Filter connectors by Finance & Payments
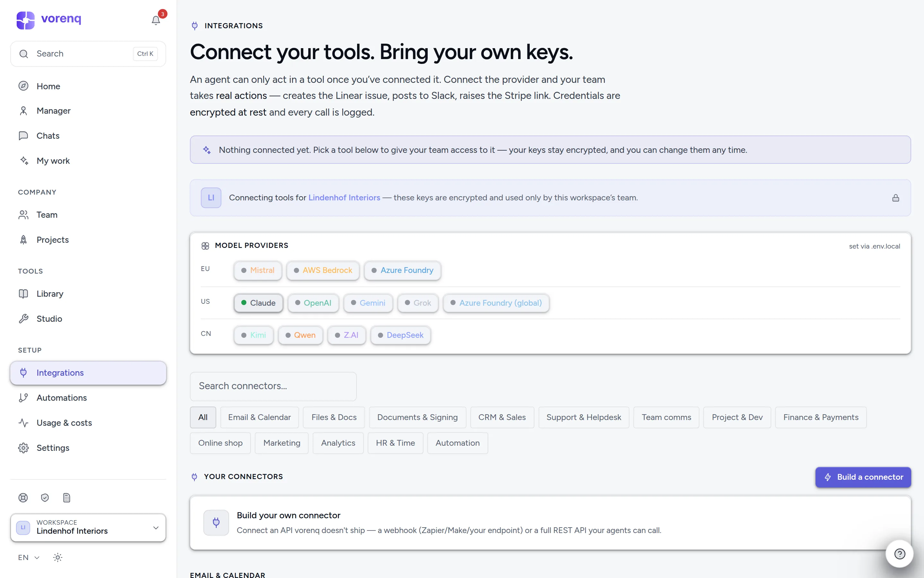Image resolution: width=924 pixels, height=578 pixels. click(x=820, y=417)
